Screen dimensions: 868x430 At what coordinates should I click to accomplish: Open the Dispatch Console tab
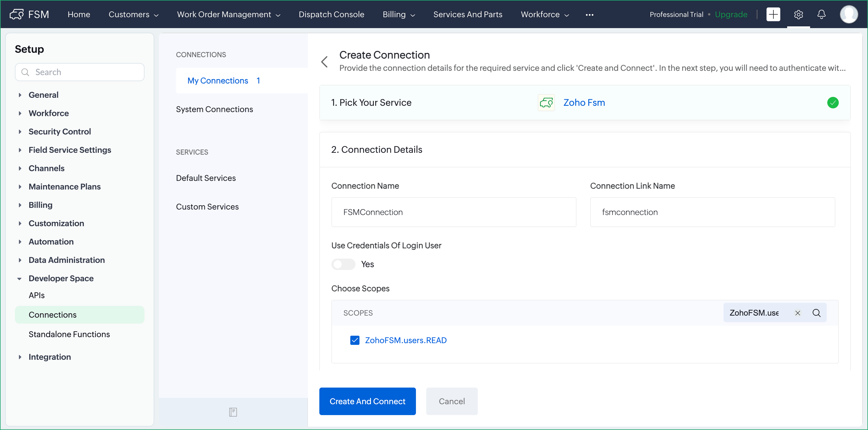tap(331, 15)
